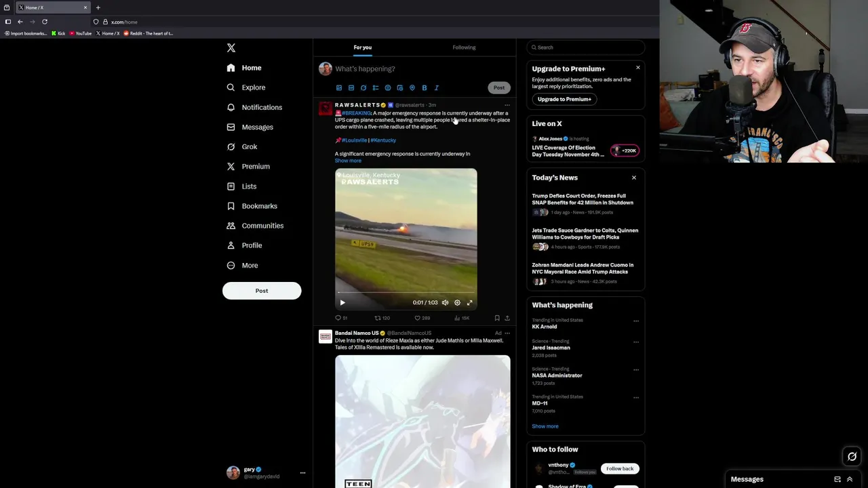
Task: Click the X search field
Action: tap(585, 47)
